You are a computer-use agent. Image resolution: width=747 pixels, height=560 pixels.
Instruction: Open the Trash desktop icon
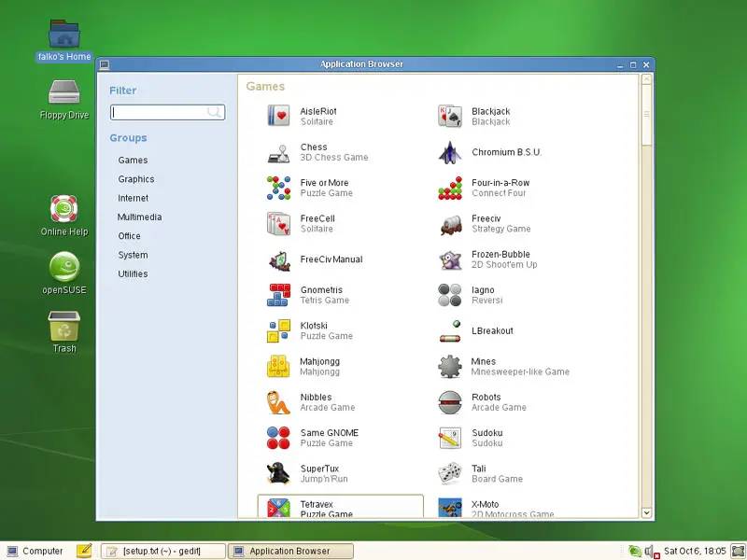[x=64, y=332]
